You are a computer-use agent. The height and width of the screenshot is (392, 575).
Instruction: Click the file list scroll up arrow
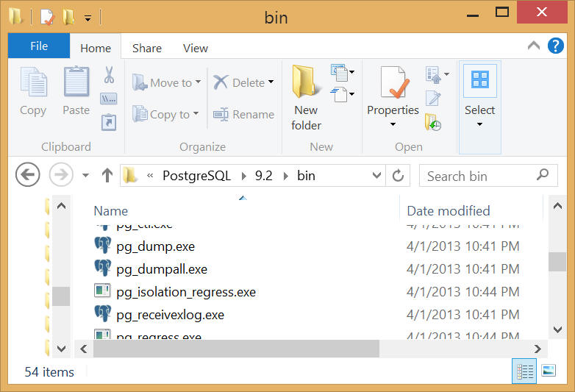coord(558,206)
